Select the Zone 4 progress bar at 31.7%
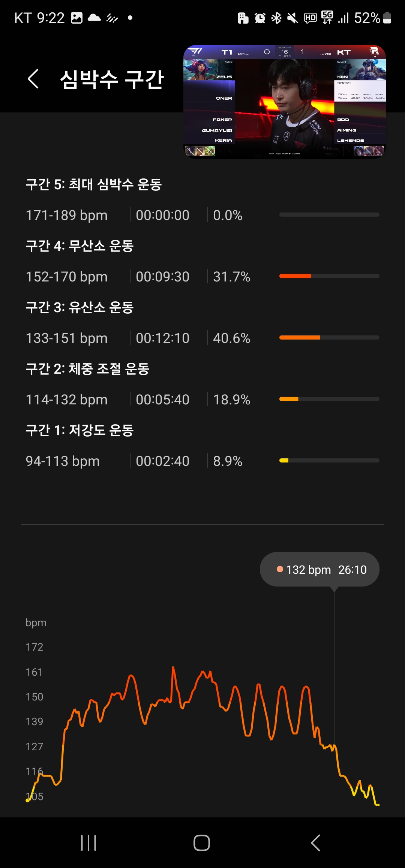Screen dimensions: 405x868 click(329, 276)
